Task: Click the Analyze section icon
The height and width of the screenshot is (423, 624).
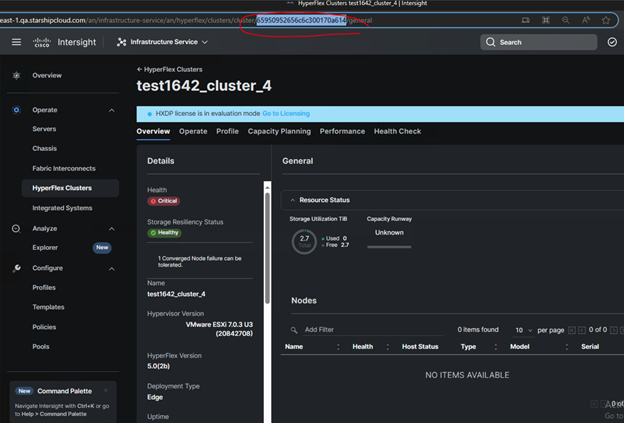Action: pyautogui.click(x=16, y=228)
